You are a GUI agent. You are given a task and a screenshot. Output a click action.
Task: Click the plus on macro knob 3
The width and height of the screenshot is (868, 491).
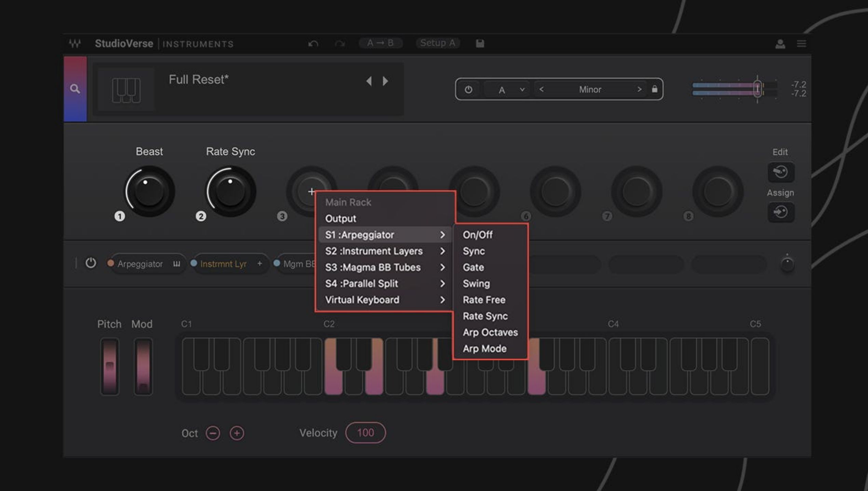click(311, 191)
